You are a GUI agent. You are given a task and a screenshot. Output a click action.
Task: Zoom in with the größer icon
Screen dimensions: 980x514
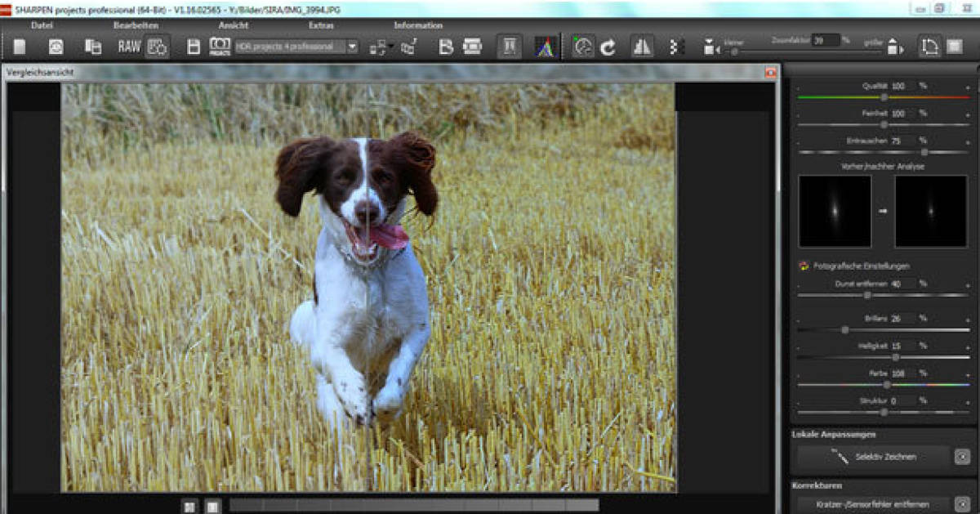click(x=894, y=47)
